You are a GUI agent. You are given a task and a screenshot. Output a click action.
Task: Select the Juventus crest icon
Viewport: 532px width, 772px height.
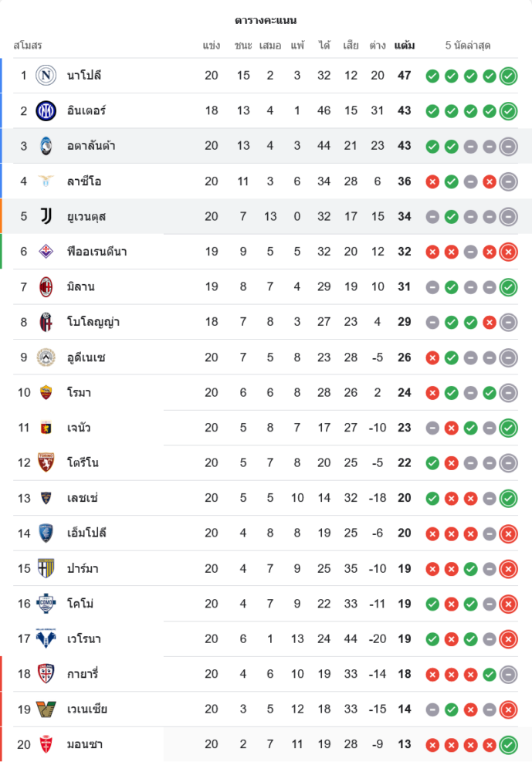(46, 216)
